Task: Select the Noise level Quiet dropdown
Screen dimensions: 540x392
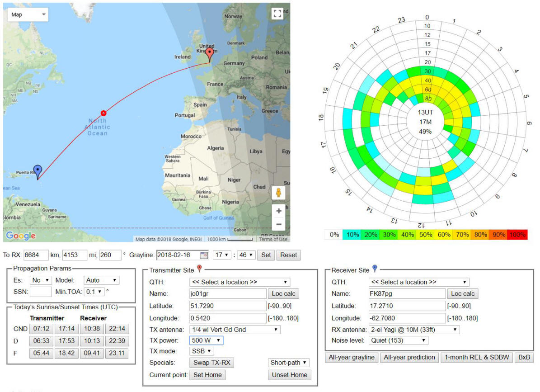Action: coord(398,340)
